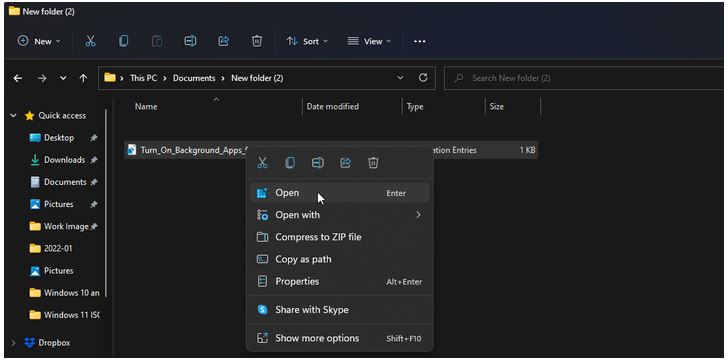Click the navigation pane scrollbar

click(105, 202)
